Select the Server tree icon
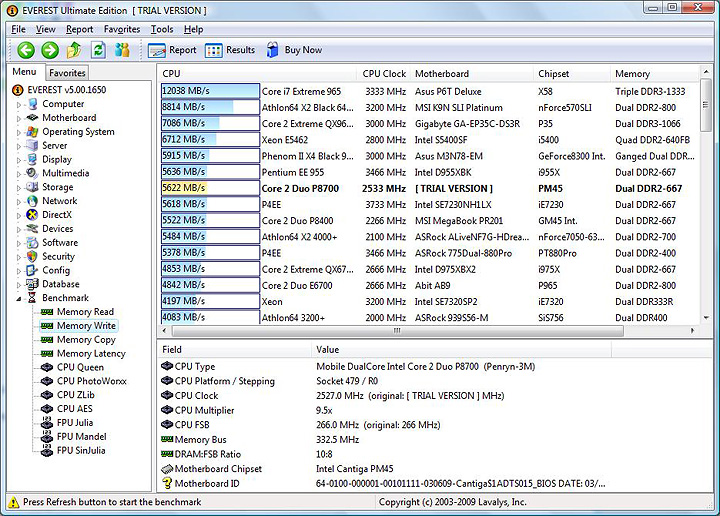This screenshot has width=720, height=516. [32, 146]
